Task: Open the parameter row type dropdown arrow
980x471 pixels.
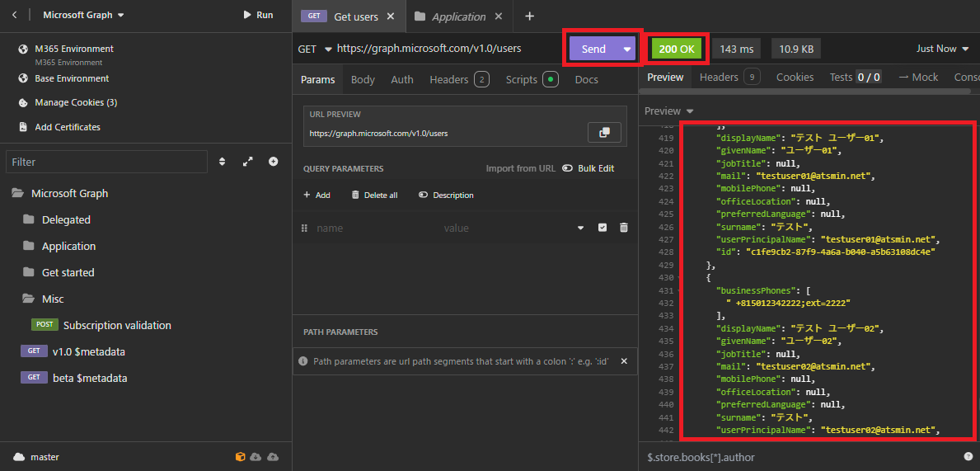Action: [580, 228]
